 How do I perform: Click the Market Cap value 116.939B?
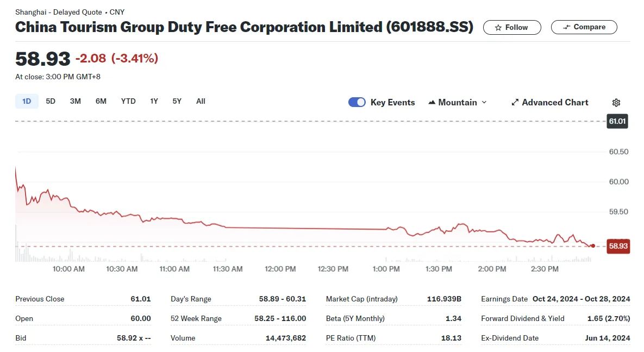point(444,299)
